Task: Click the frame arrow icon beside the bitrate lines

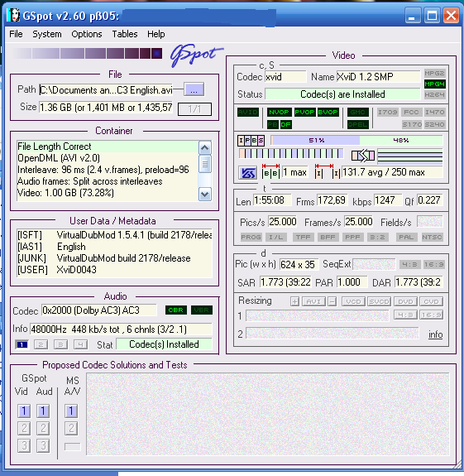Action: [363, 156]
